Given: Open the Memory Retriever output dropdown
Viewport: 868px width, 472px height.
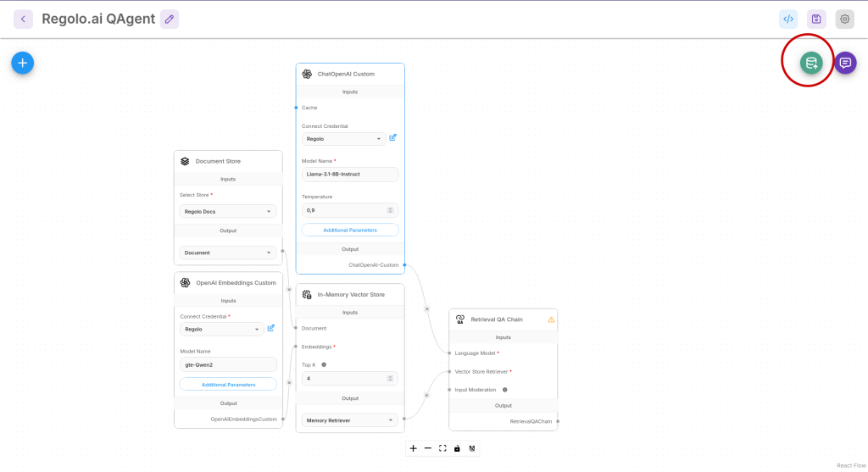Looking at the screenshot, I should coord(350,420).
